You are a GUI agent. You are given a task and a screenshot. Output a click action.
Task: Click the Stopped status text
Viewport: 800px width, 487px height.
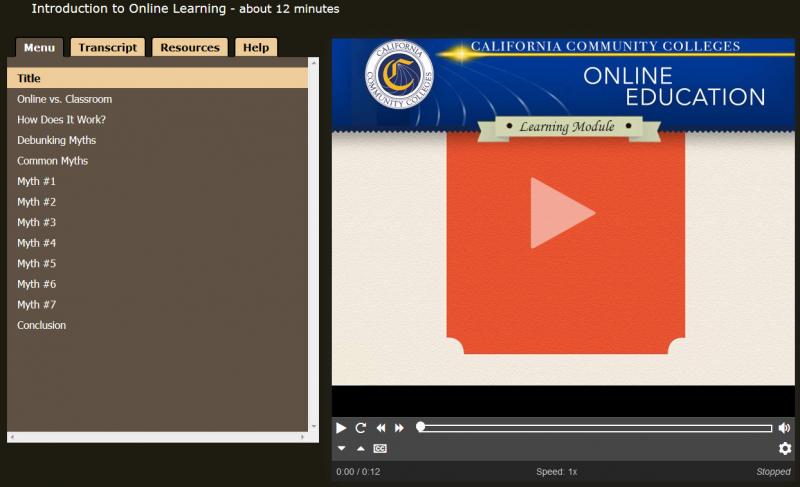point(773,472)
